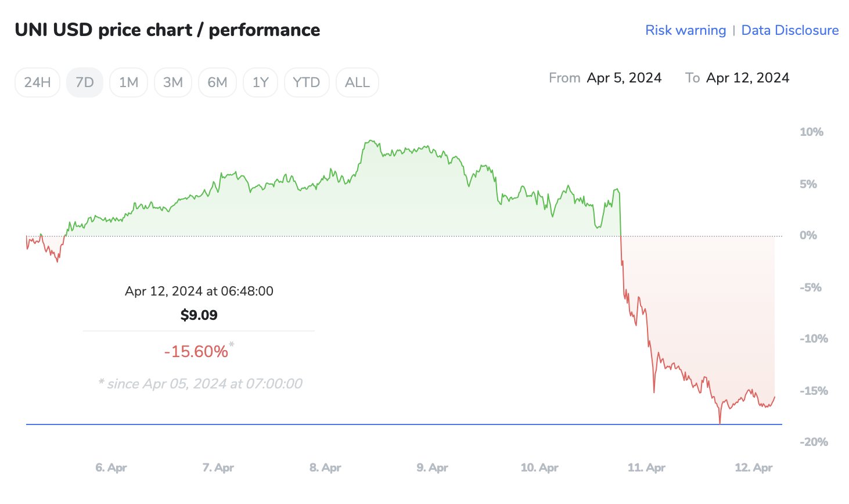Select the YTD range
This screenshot has height=504, width=849.
[307, 82]
